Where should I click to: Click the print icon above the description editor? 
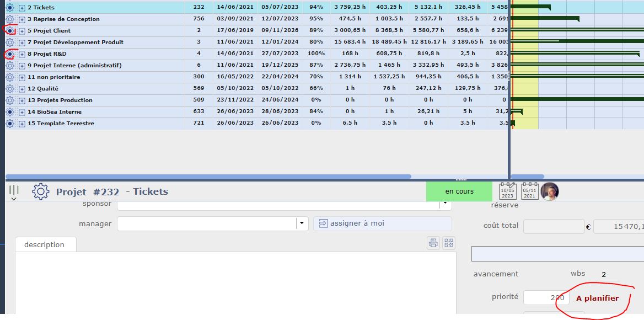[x=433, y=243]
